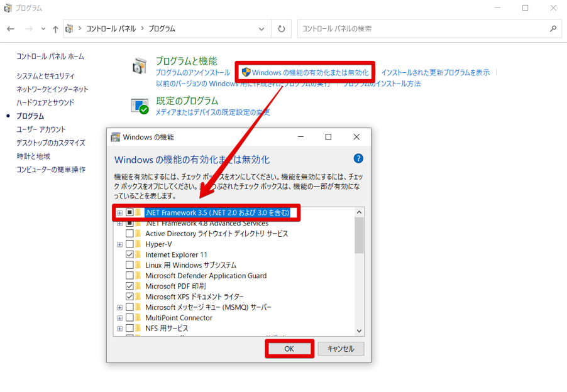Refresh the Control Panel view
The image size is (567, 392).
pyautogui.click(x=281, y=29)
